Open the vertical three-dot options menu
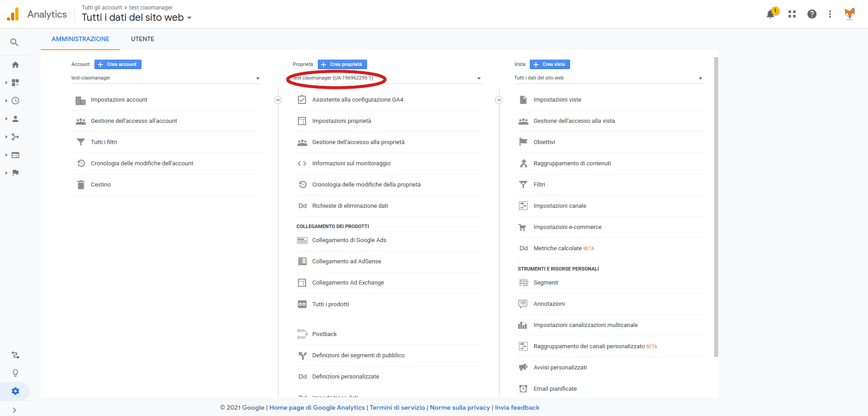This screenshot has height=416, width=868. (x=830, y=14)
